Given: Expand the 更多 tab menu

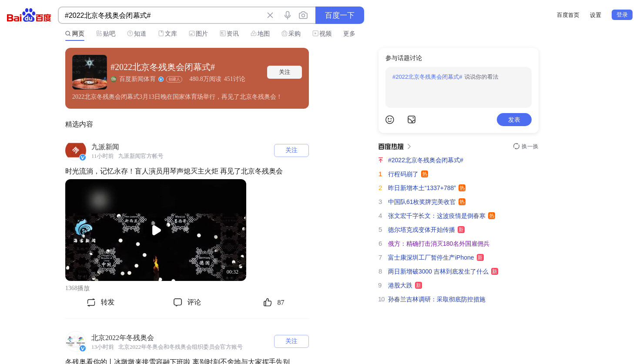Looking at the screenshot, I should pos(349,33).
